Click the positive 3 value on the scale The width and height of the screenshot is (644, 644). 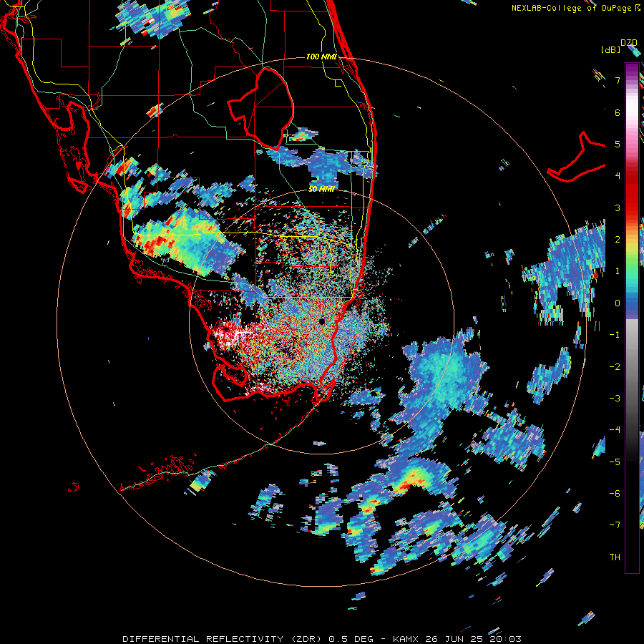tap(618, 208)
